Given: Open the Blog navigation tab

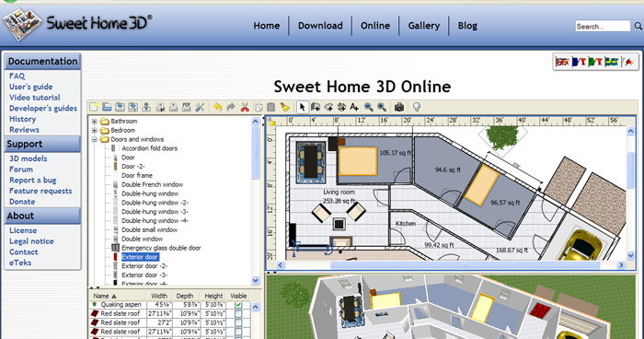Looking at the screenshot, I should [467, 26].
